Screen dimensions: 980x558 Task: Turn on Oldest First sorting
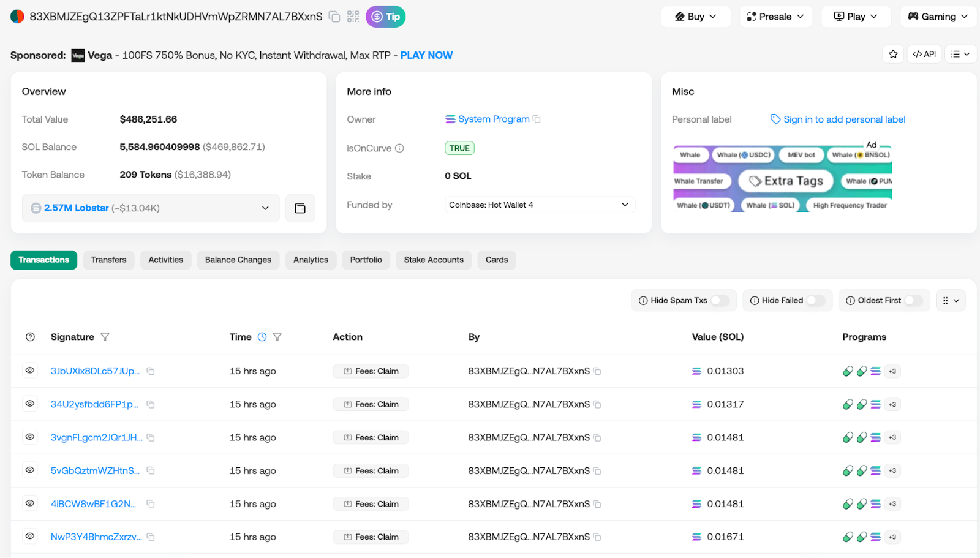[913, 301]
